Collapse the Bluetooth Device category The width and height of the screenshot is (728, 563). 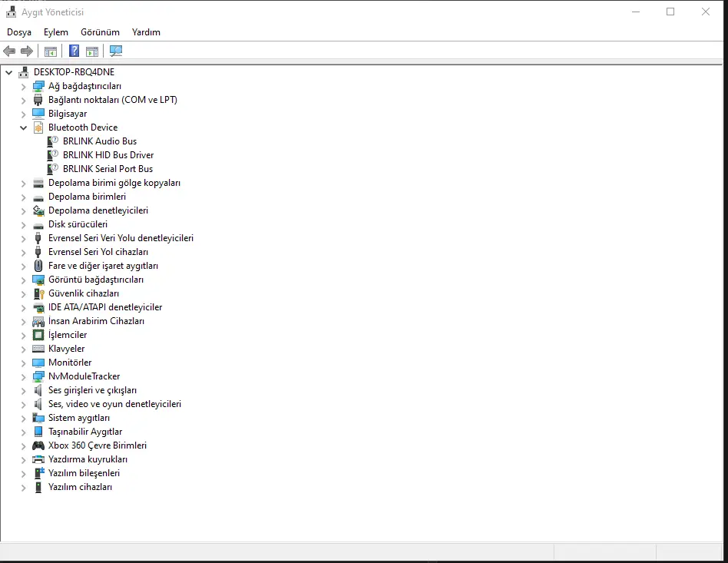[x=23, y=128]
